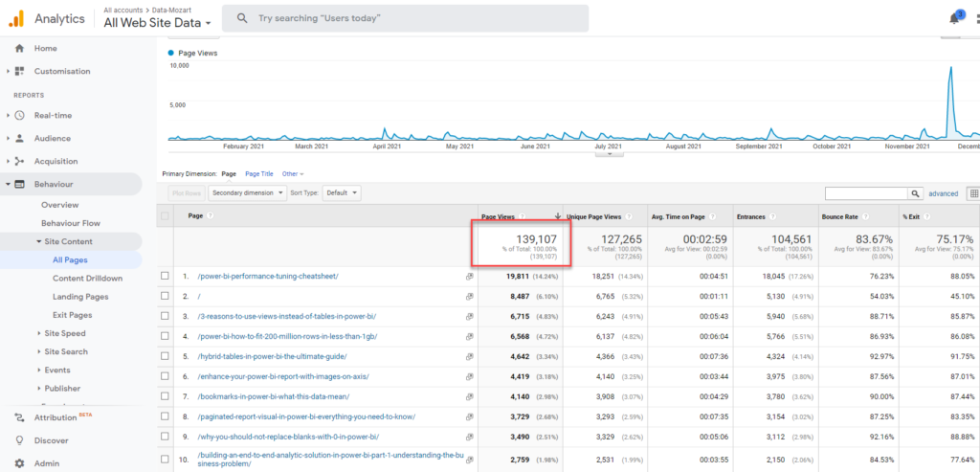
Task: Open the /hybrid-tables-in-power-bi-the-ultimate-guide/ link
Action: [272, 356]
